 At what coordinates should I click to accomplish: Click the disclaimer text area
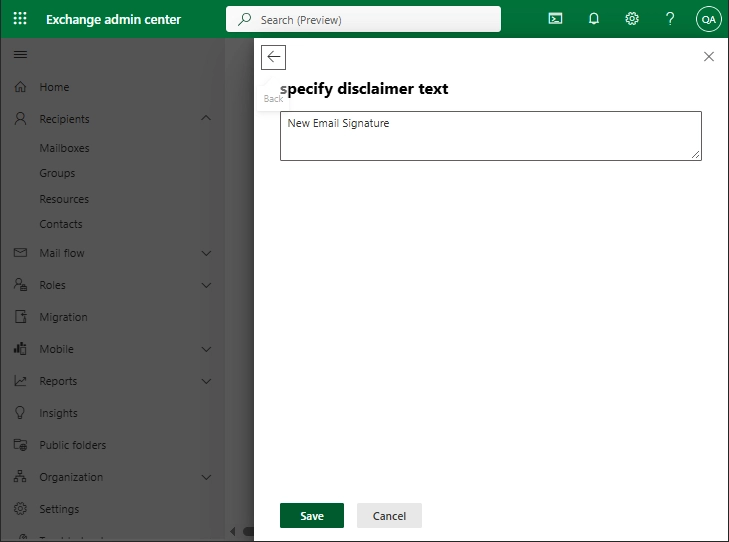tap(490, 136)
